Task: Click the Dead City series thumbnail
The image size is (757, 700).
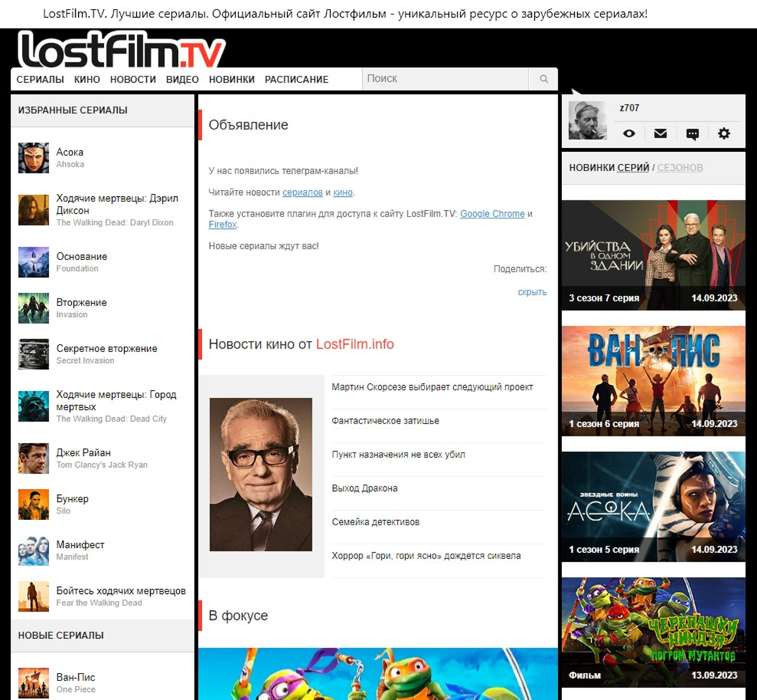Action: 33,406
